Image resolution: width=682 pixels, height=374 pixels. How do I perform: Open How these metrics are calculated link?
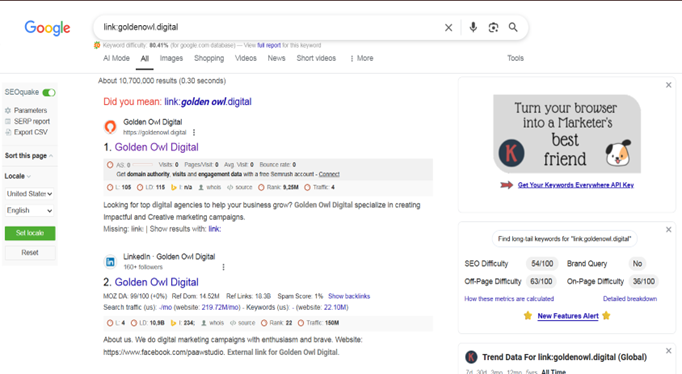point(509,299)
